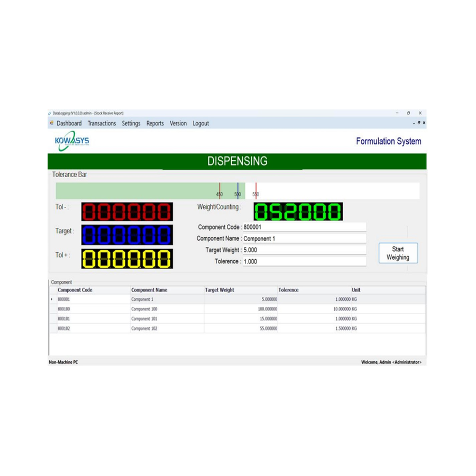
Task: Click the yellow Tol + digital display
Action: [x=127, y=258]
